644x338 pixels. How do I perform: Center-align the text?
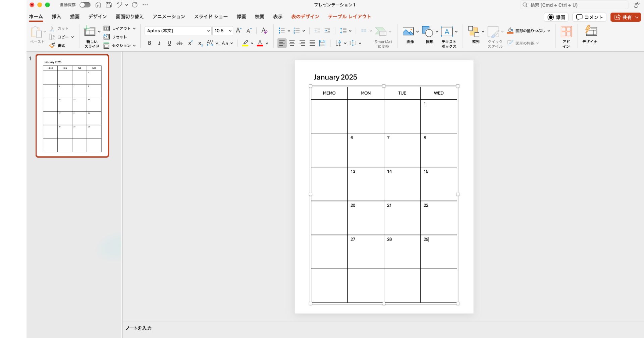(292, 43)
